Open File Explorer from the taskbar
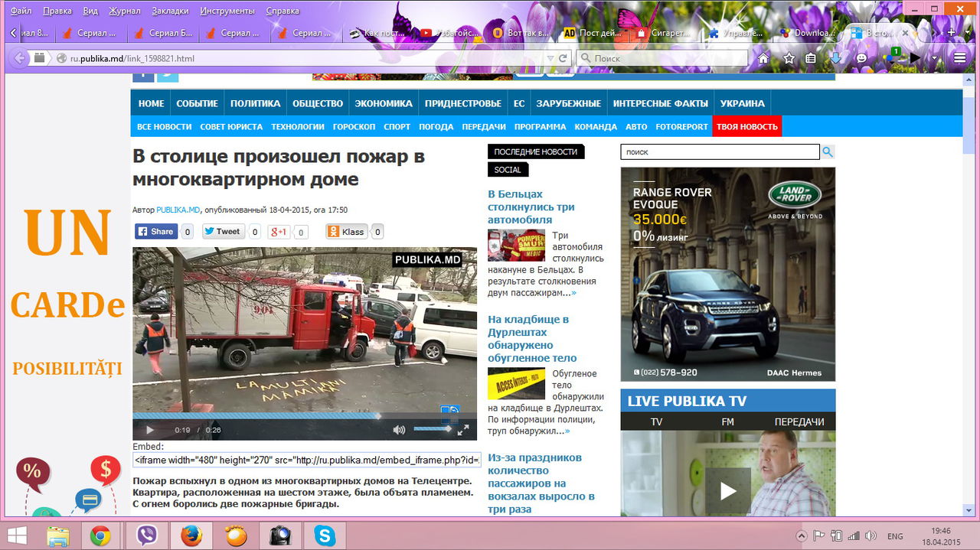Screen dimensions: 980x550 point(59,536)
